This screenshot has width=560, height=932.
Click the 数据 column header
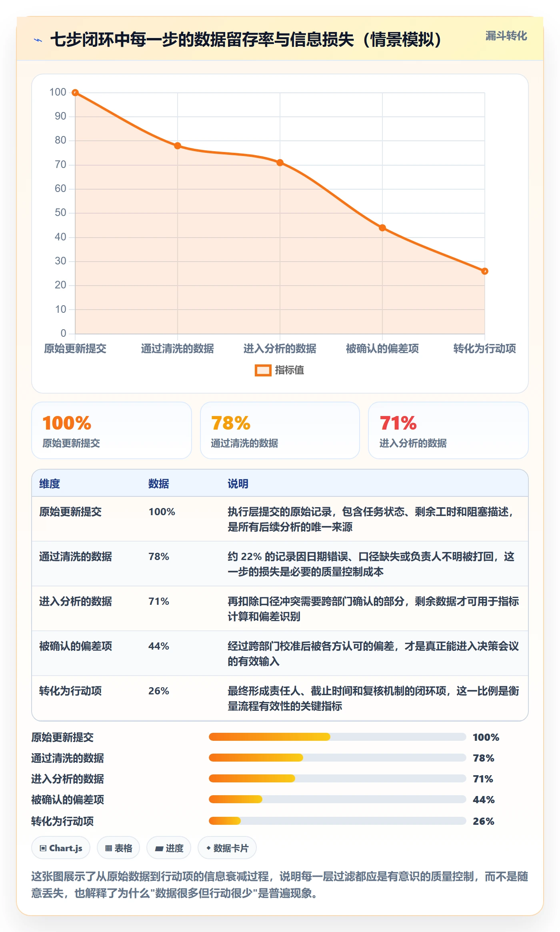click(159, 484)
